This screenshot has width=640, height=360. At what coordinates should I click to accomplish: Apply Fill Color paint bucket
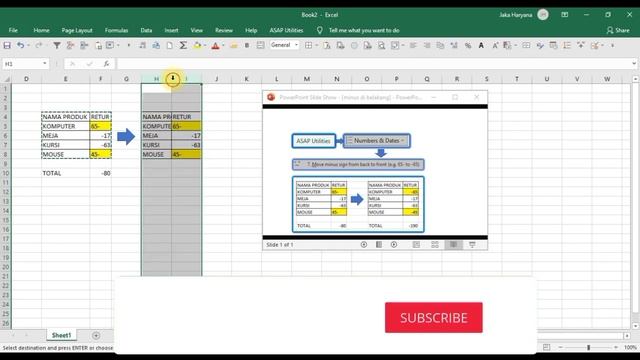197,45
